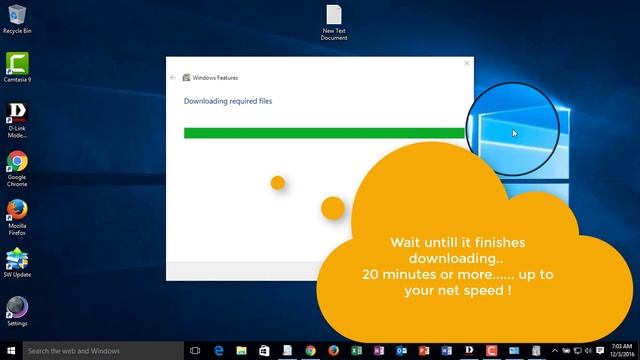Open the taskbar clock showing 7:03 AM
This screenshot has height=360, width=640.
(x=622, y=351)
